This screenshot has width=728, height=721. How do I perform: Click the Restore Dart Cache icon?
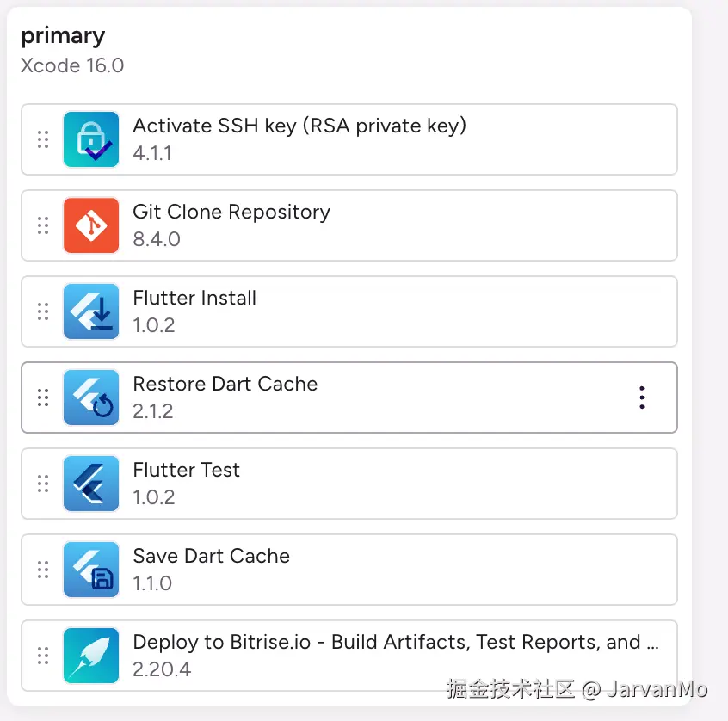pos(91,397)
